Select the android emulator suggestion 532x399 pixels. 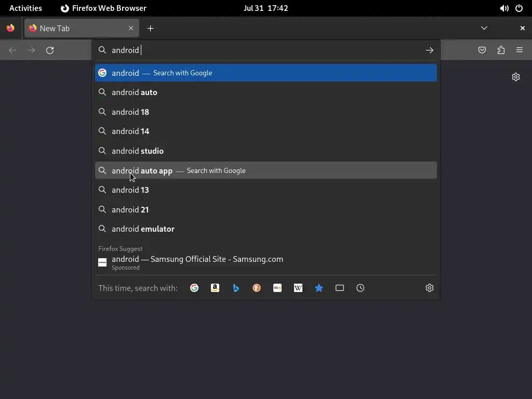pos(266,229)
